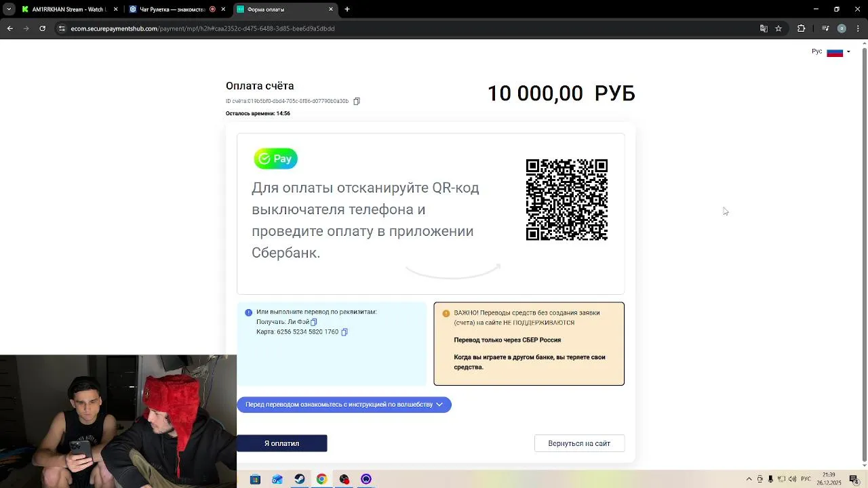Open media control button in toolbar
Viewport: 868px width, 488px height.
tap(825, 28)
